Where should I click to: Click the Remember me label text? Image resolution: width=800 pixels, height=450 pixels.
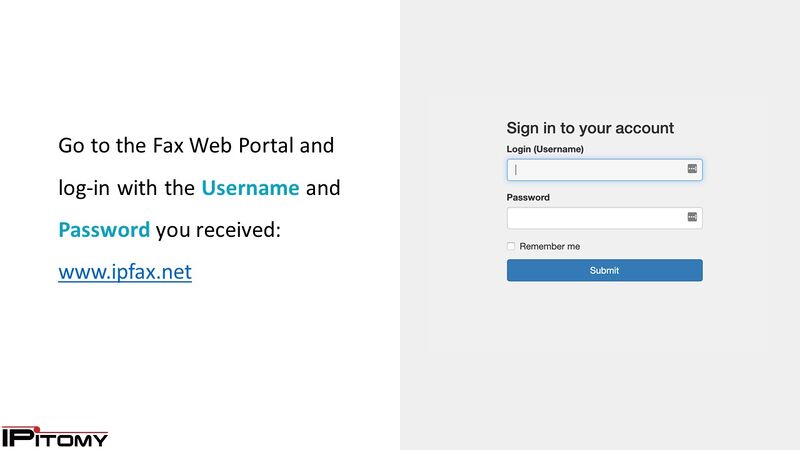(549, 246)
